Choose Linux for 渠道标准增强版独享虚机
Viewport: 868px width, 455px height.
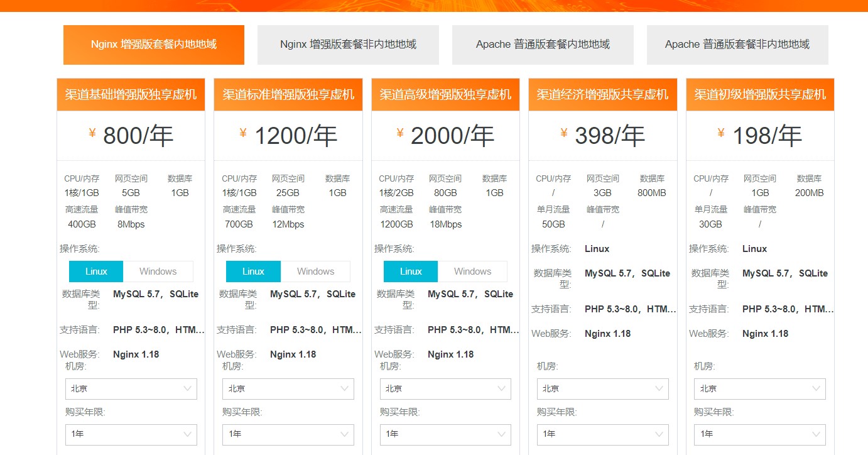coord(253,271)
